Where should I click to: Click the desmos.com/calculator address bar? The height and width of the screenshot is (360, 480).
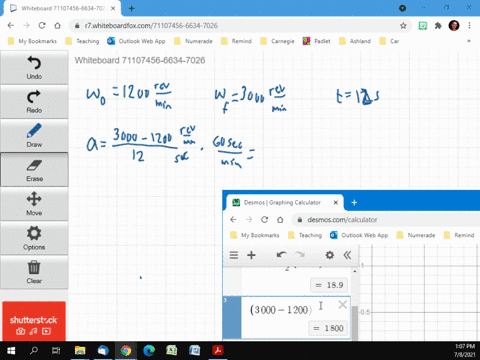click(387, 220)
